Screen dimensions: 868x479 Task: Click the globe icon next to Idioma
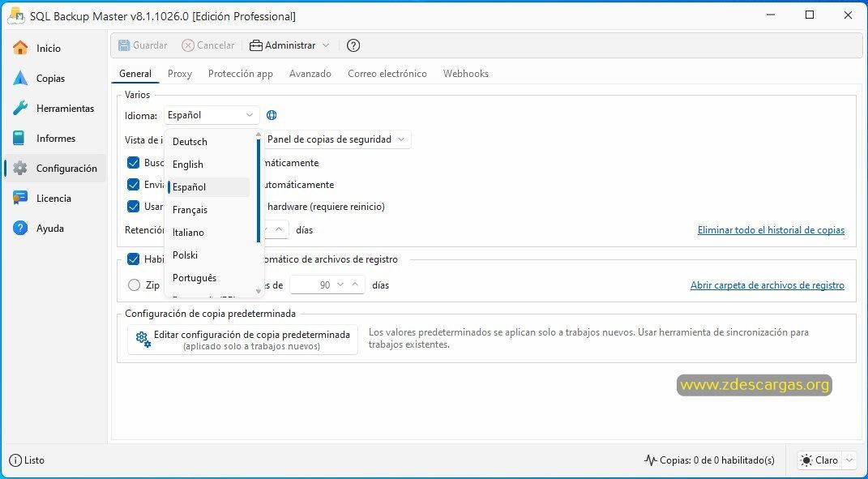272,115
